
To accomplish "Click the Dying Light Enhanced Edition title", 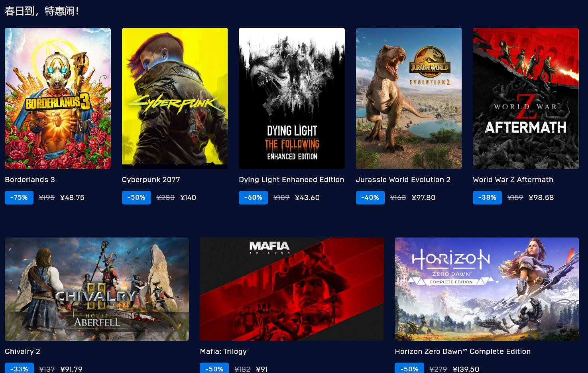I will (291, 180).
